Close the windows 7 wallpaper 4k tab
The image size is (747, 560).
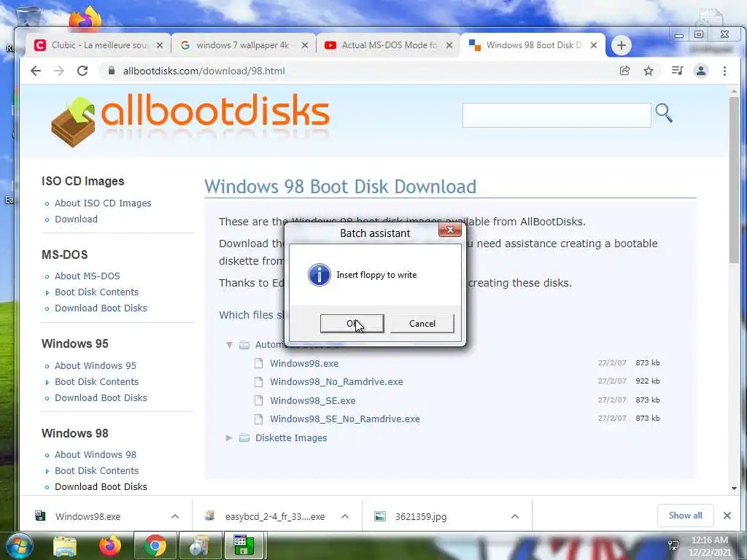(305, 45)
